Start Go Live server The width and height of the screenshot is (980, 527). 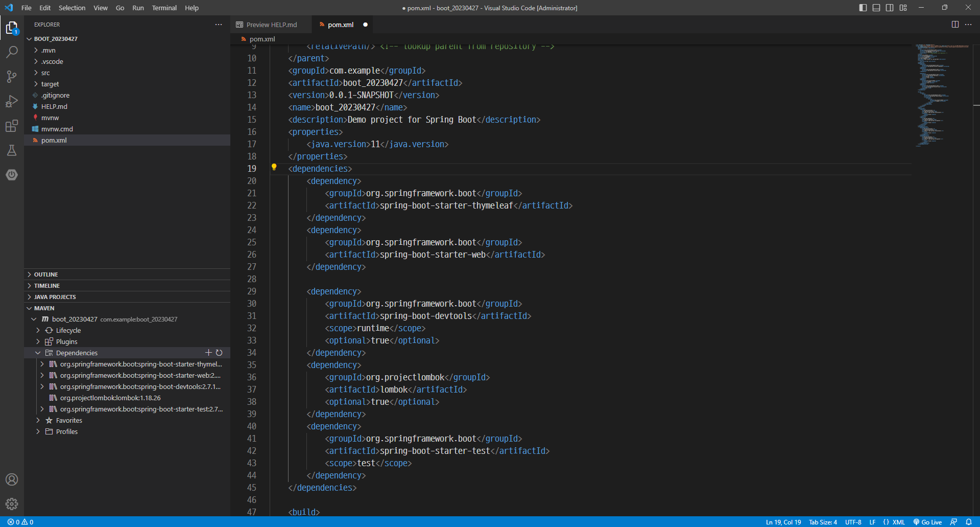tap(927, 522)
